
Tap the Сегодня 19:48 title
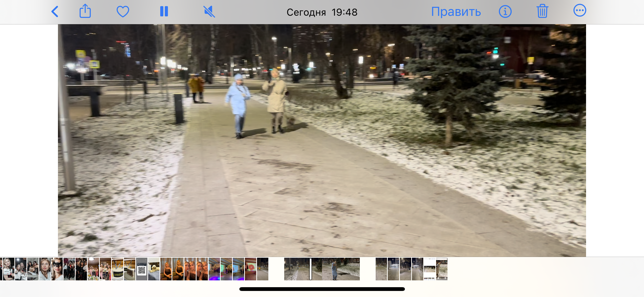pyautogui.click(x=322, y=12)
